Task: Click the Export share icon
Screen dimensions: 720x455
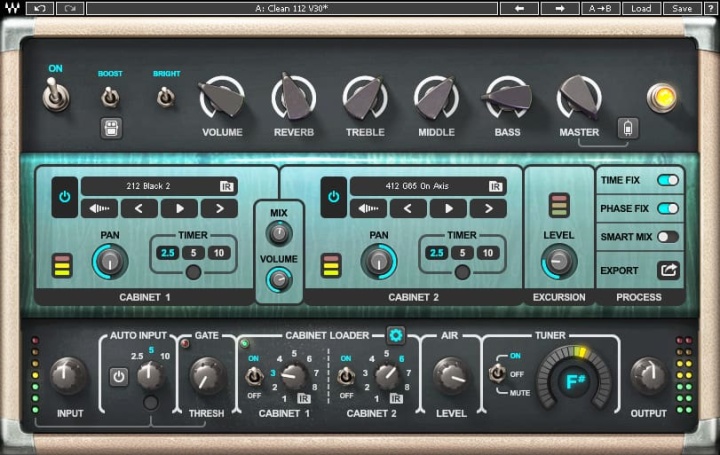Action: 668,270
